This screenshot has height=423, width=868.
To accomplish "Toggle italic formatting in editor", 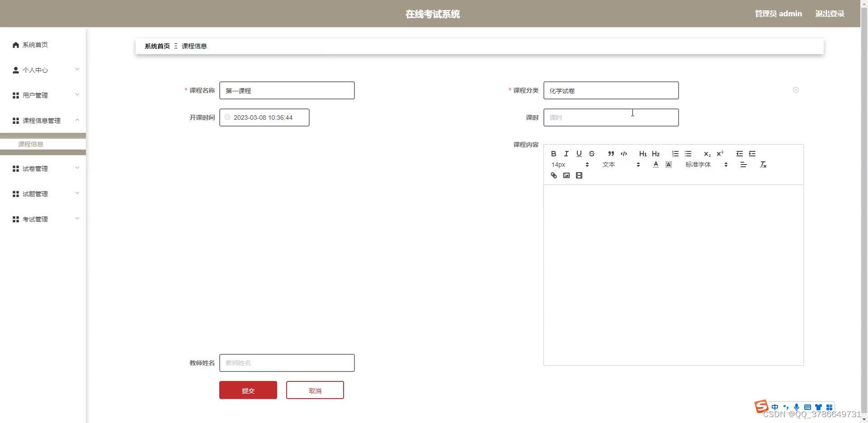I will tap(566, 154).
